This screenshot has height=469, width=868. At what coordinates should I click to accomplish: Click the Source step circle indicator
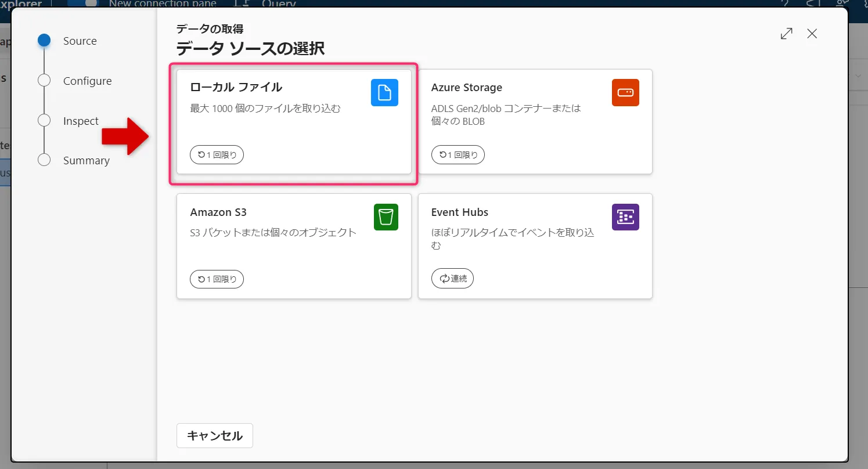(x=44, y=41)
